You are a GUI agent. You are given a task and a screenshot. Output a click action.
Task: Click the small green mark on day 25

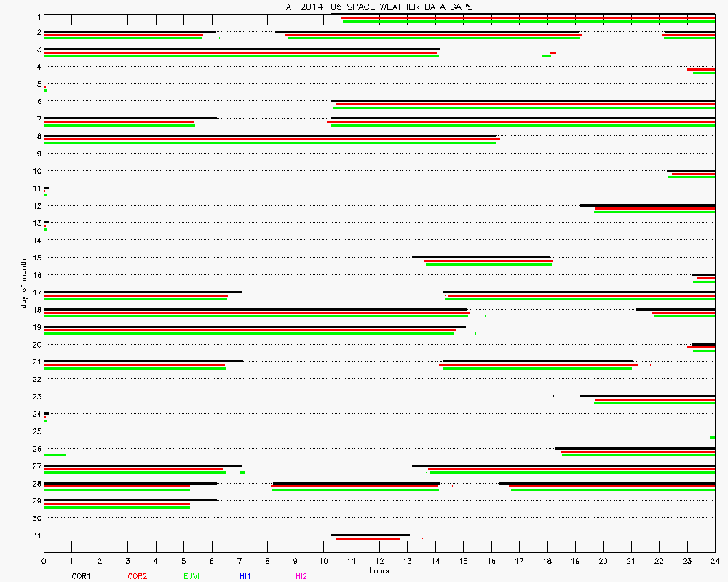[712, 437]
